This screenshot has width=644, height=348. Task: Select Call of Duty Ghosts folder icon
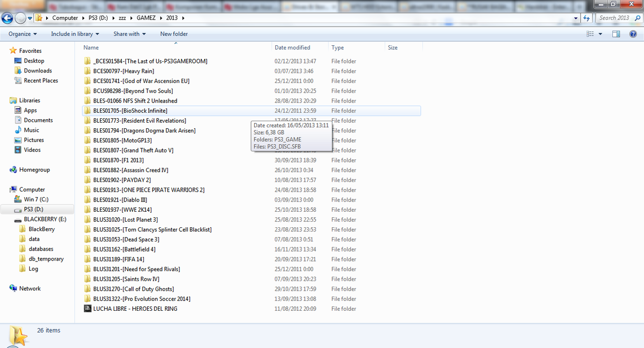tap(88, 289)
